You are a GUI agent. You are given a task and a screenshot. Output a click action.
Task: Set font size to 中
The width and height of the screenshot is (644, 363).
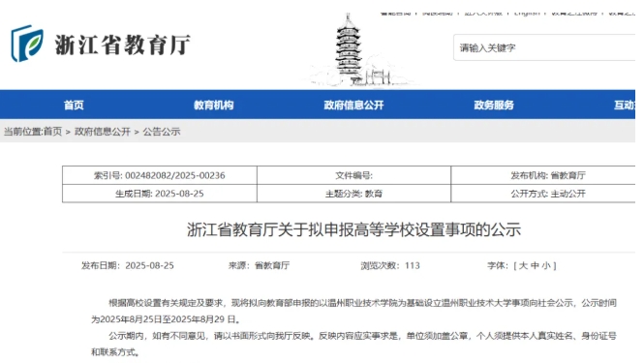click(x=535, y=265)
